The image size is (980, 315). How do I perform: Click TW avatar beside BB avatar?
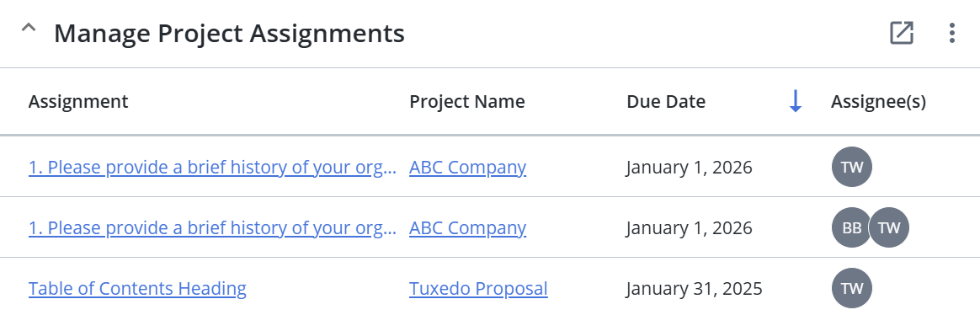click(x=889, y=227)
